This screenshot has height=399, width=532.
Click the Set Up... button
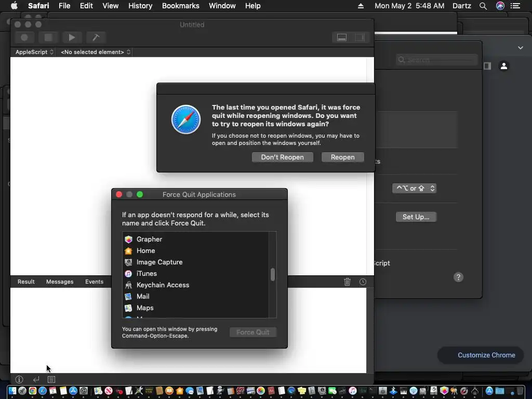416,217
